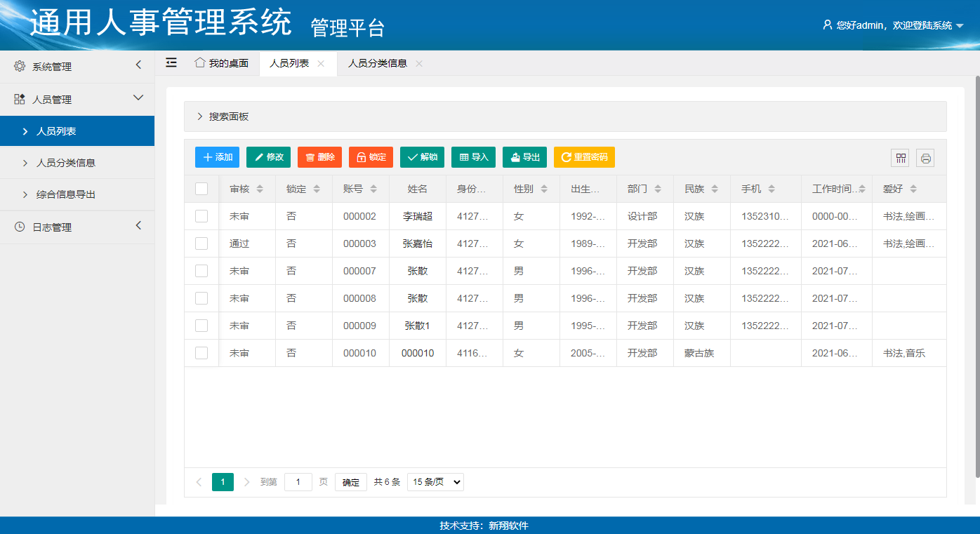Screen dimensions: 980x534
Task: Open 综合信息导出 in the sidebar
Action: [x=66, y=194]
